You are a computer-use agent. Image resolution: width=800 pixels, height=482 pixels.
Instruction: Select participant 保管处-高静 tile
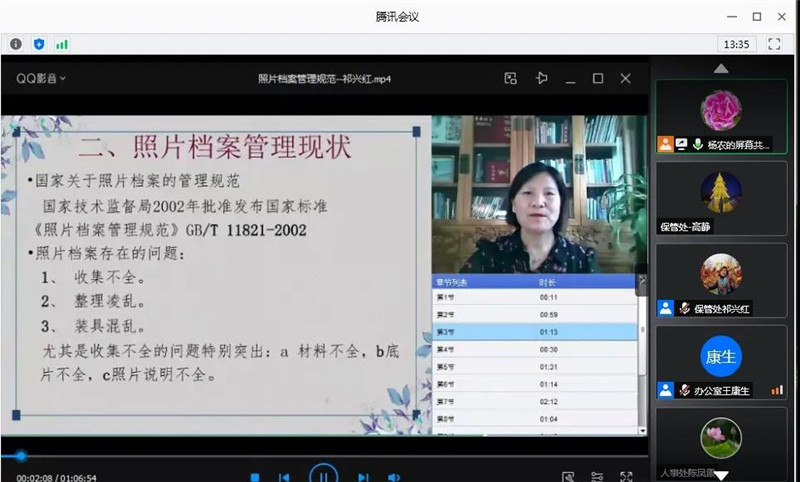point(721,198)
